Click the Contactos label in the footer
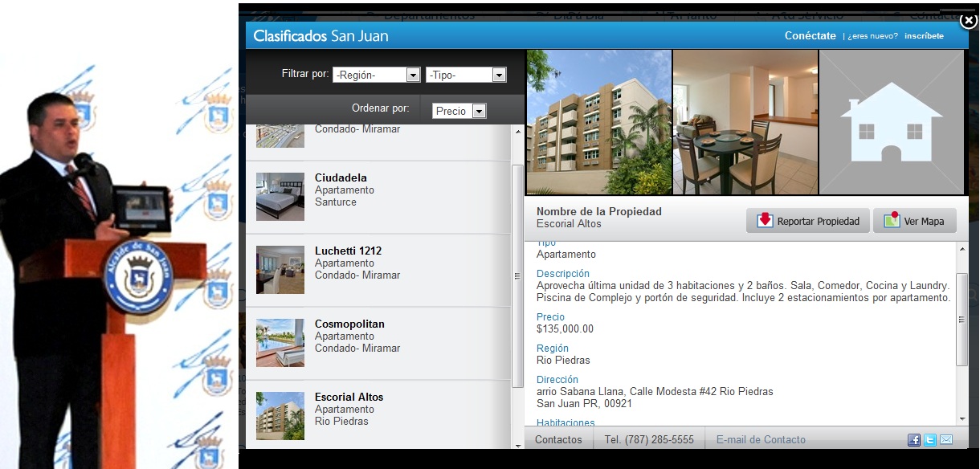This screenshot has width=980, height=469. click(558, 439)
